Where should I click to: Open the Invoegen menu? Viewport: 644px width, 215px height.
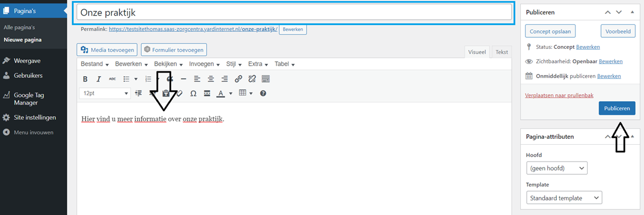tap(204, 64)
